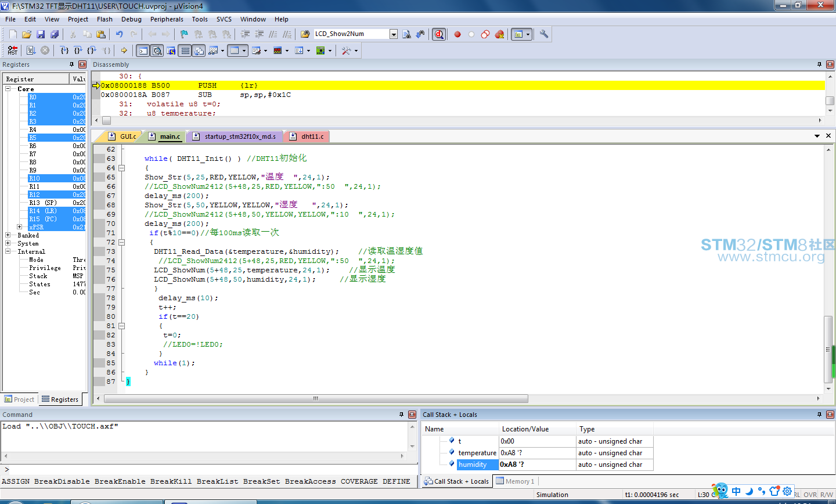Screen dimensions: 836x504
Task: Stop the debug session using the magnifier d icon
Action: (x=439, y=34)
